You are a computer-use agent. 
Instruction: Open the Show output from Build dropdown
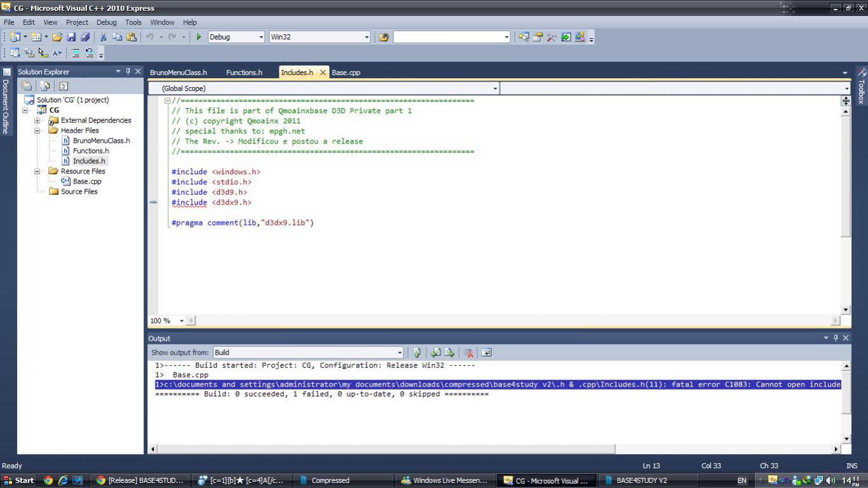(400, 353)
